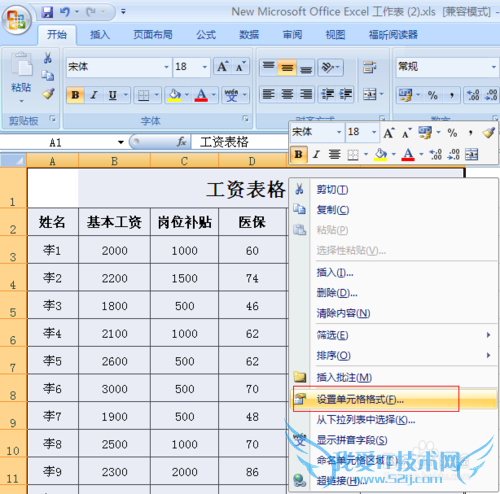Open ribbon font color dropdown arrow
Image resolution: width=500 pixels, height=494 pixels.
[x=214, y=95]
